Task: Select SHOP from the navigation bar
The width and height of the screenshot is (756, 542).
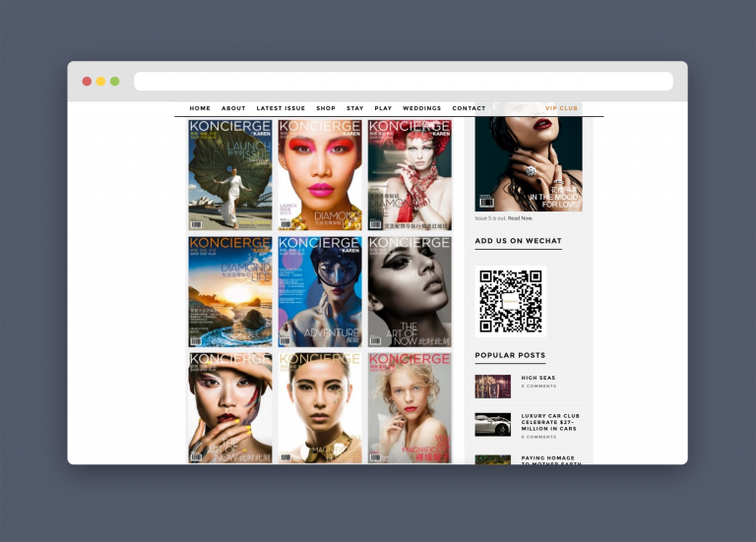Action: pos(326,108)
